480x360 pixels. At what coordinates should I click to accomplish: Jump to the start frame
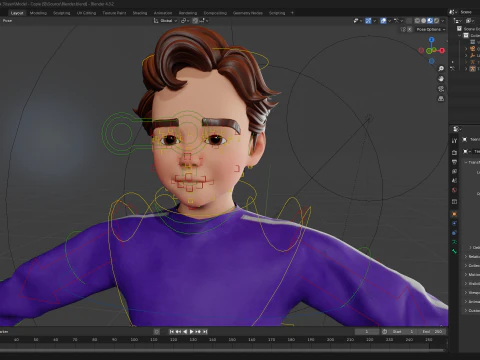171,332
